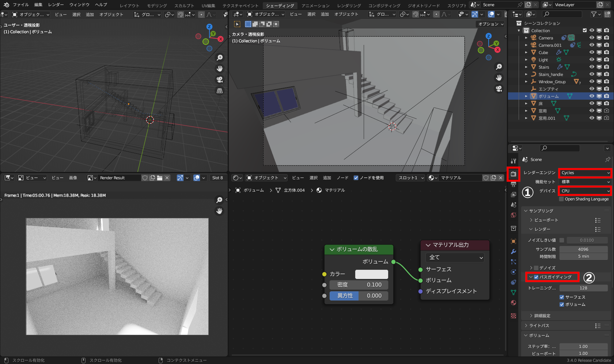Switch to the レンダリング workspace tab
The height and width of the screenshot is (364, 614).
(x=349, y=5)
